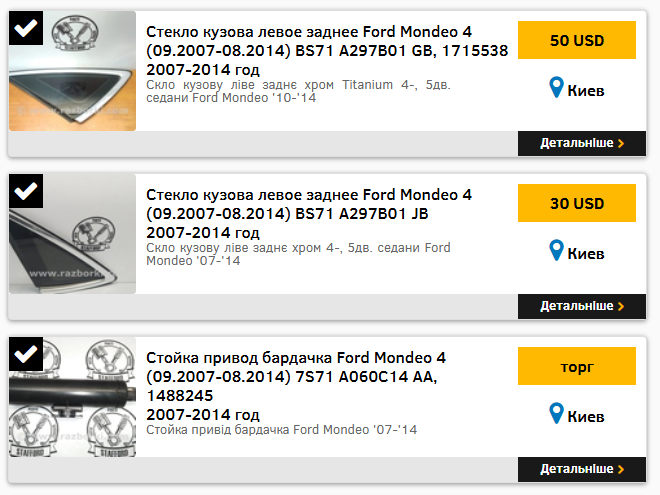
Task: Click the торг price badge
Action: 577,366
